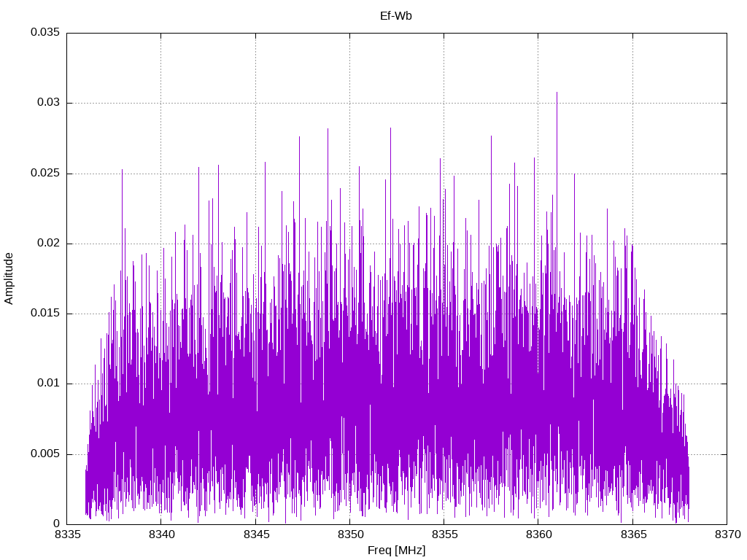Image resolution: width=747 pixels, height=560 pixels.
Task: Click the x-axis tick label 8355
Action: click(444, 534)
